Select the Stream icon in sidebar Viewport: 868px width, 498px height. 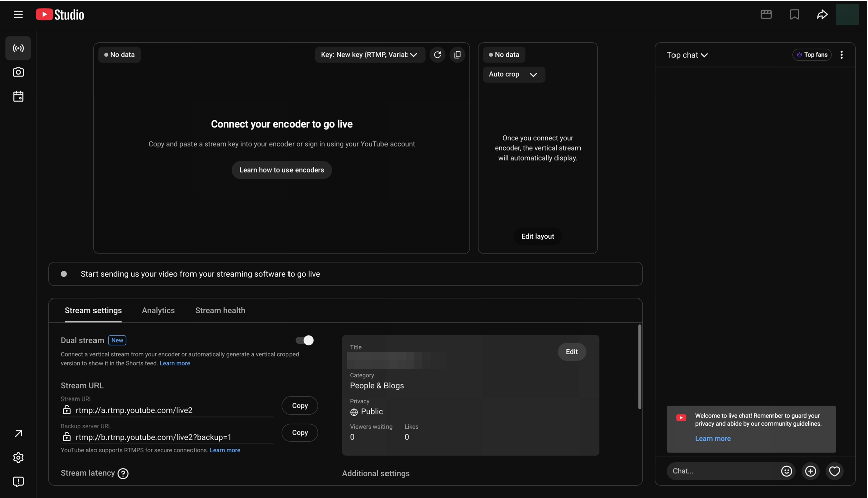click(18, 48)
